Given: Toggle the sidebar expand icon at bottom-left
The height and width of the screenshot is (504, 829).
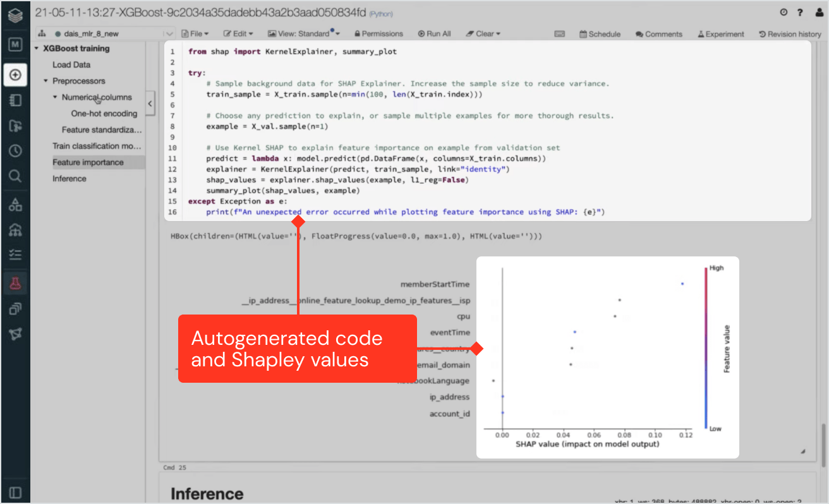Looking at the screenshot, I should [16, 492].
